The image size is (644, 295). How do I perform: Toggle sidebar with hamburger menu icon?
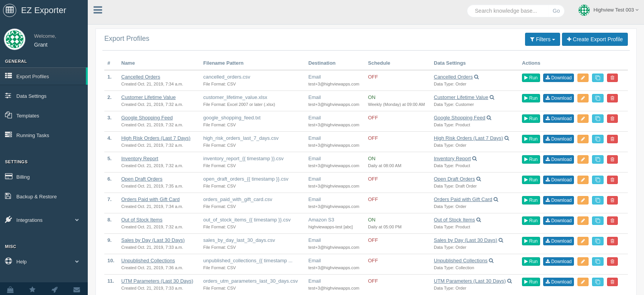(98, 10)
